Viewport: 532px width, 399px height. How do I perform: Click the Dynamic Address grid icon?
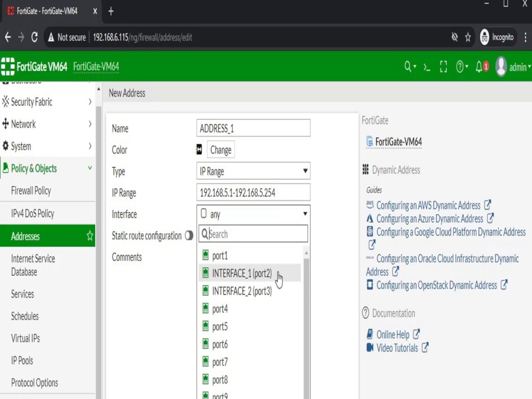(365, 169)
